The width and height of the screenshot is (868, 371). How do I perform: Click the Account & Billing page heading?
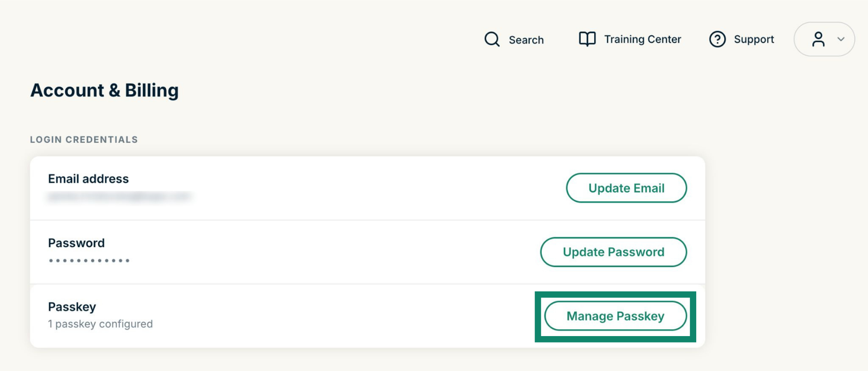point(104,90)
